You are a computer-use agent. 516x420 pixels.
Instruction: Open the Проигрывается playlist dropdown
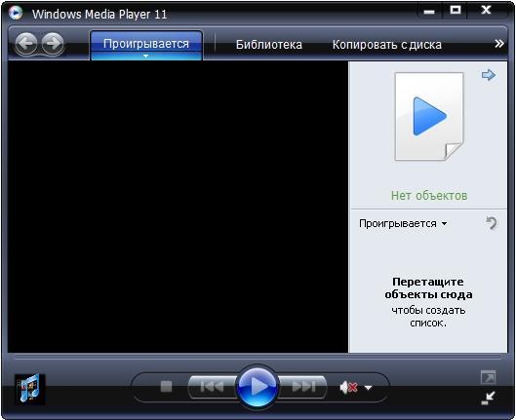click(x=403, y=223)
